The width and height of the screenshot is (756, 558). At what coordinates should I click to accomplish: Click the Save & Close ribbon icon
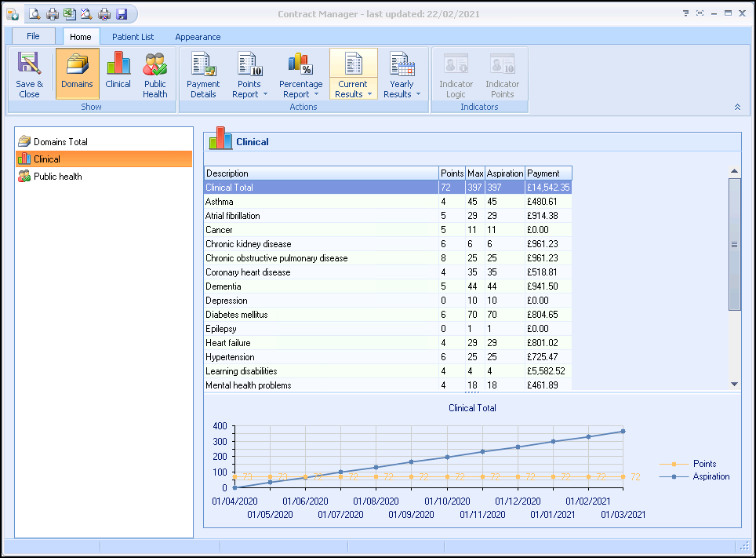coord(29,74)
